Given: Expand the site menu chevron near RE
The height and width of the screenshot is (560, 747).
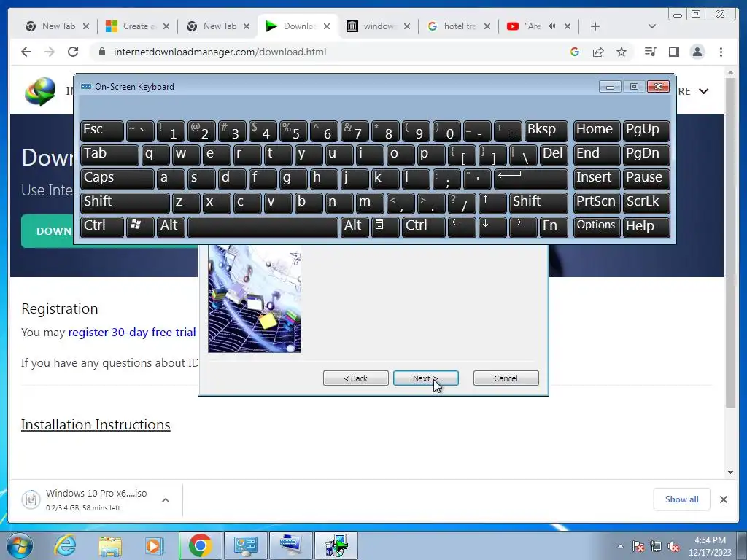Looking at the screenshot, I should [x=704, y=91].
